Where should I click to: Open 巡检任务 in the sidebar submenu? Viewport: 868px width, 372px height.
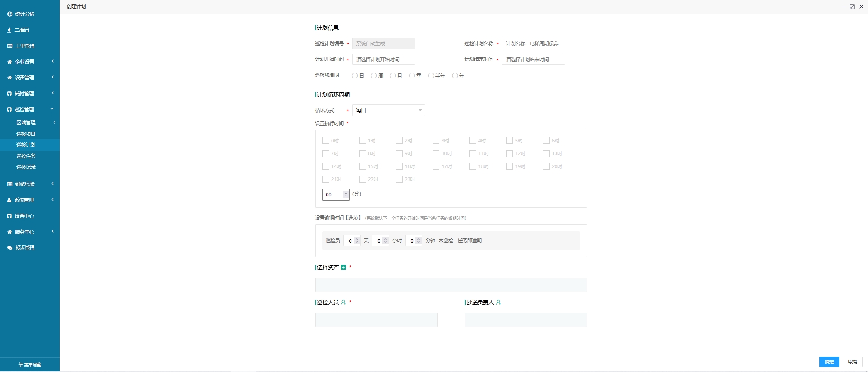[x=26, y=156]
